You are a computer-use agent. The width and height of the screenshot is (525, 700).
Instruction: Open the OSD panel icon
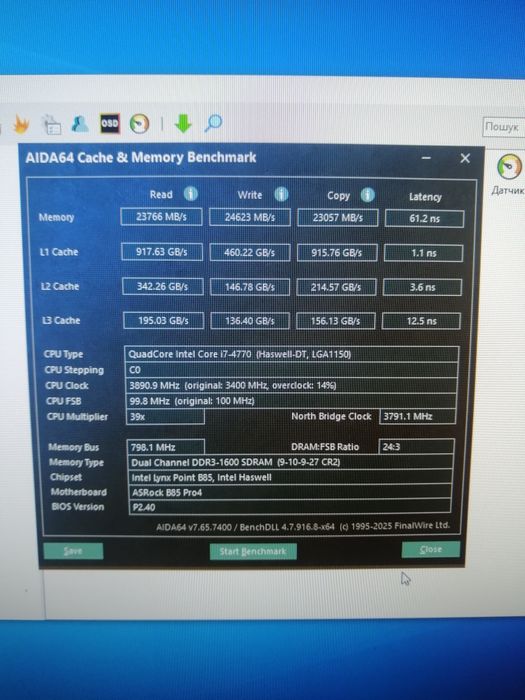point(110,124)
